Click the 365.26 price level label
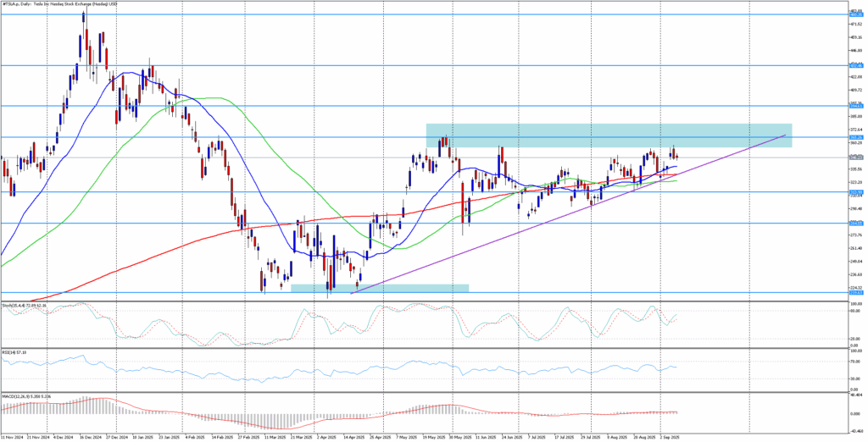868x442 pixels. click(x=856, y=136)
